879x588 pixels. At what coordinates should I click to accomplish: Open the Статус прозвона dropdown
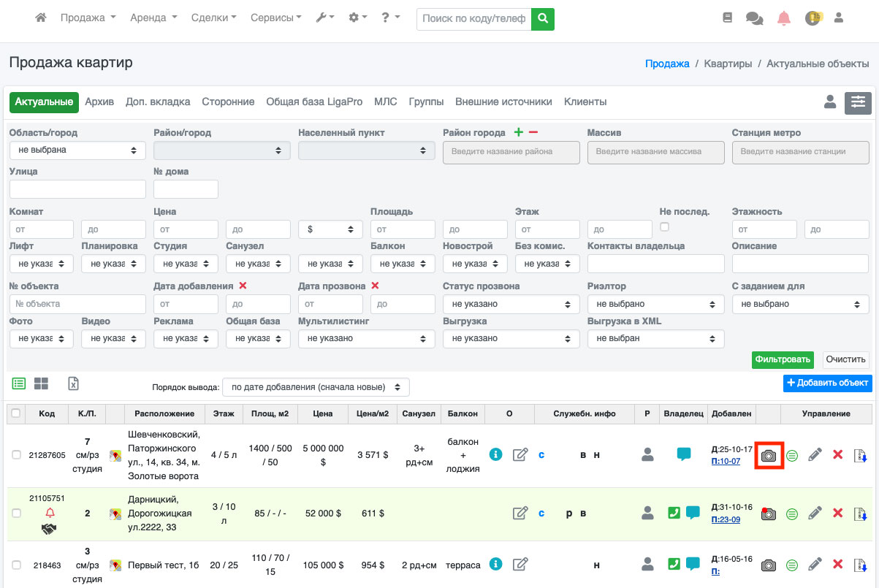pos(511,304)
